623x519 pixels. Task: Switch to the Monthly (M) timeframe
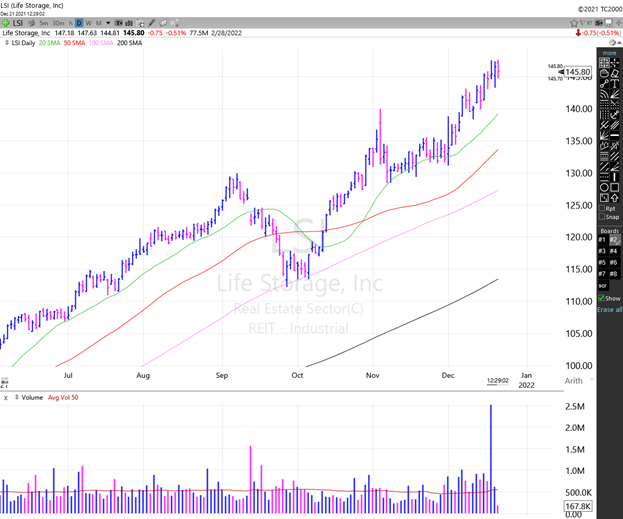pyautogui.click(x=99, y=23)
